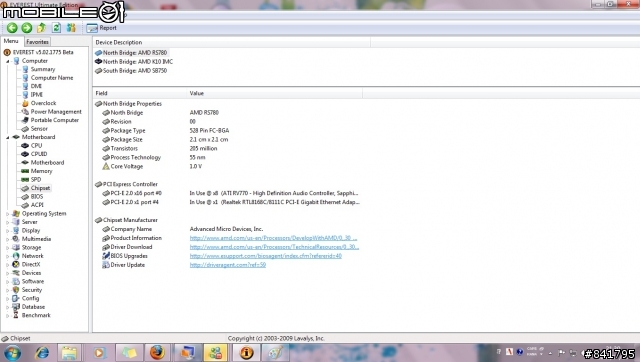The image size is (640, 362).
Task: Select the Process Technology row
Action: (228, 158)
